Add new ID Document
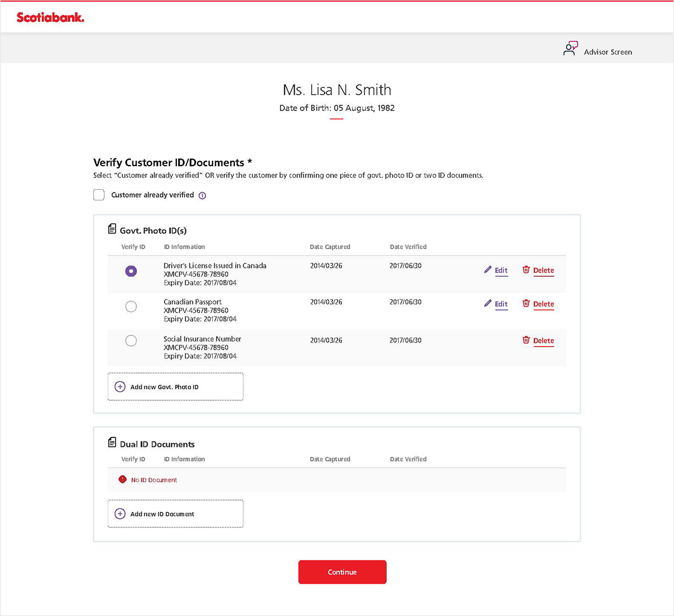The width and height of the screenshot is (674, 616). [175, 514]
